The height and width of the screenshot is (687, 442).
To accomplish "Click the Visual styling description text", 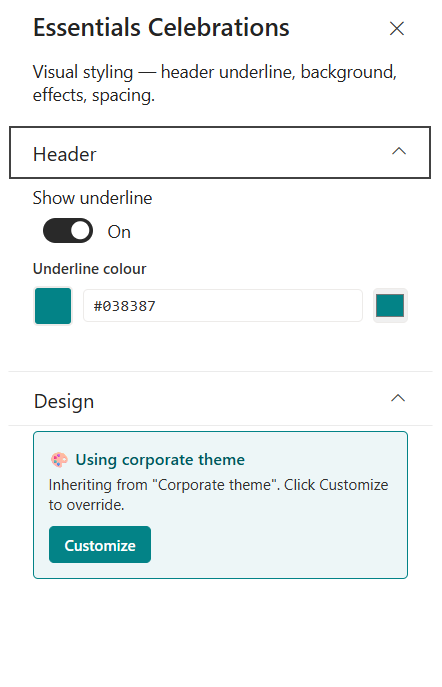I will (215, 83).
